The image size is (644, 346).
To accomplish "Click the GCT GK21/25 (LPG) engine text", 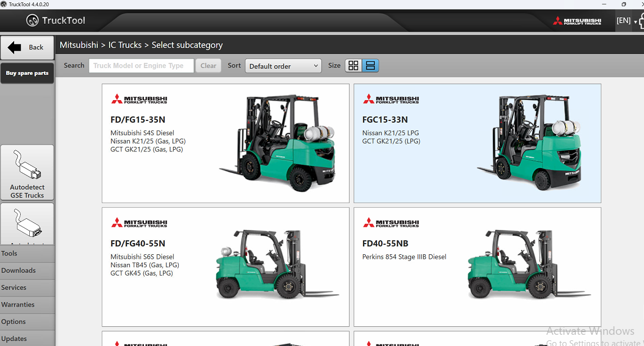I will point(391,141).
